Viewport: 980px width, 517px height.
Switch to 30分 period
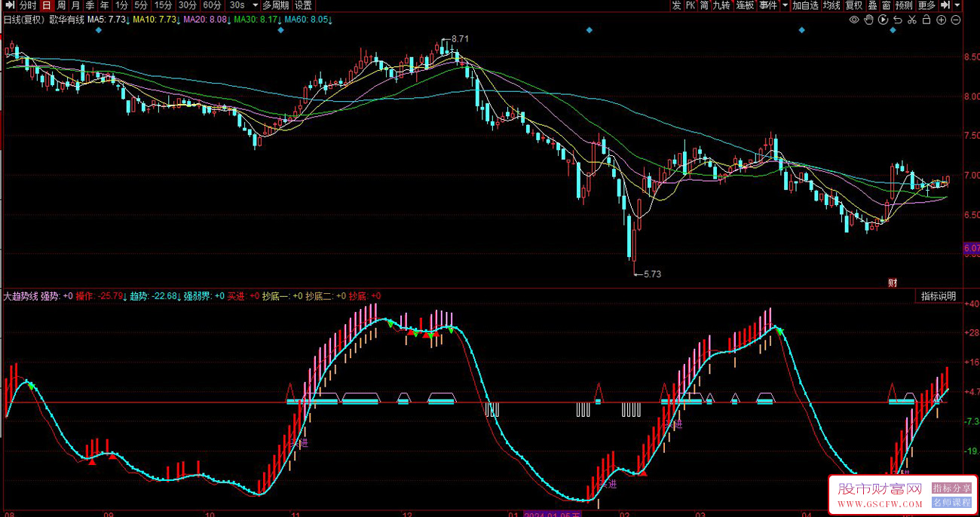click(x=187, y=5)
